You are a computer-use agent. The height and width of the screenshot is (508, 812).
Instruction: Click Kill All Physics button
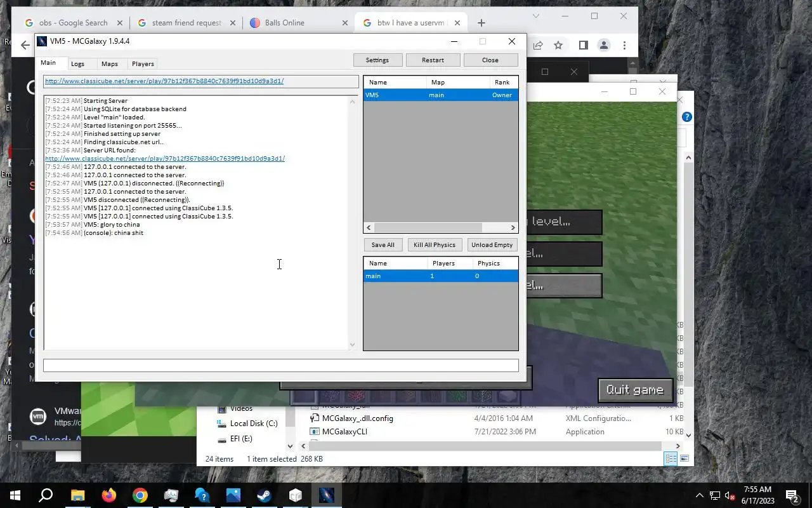[435, 244]
